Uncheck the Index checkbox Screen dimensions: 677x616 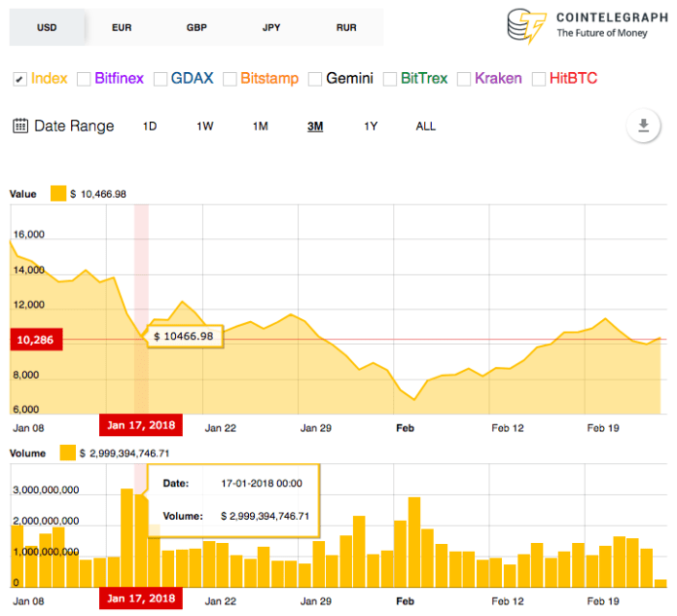pos(19,79)
